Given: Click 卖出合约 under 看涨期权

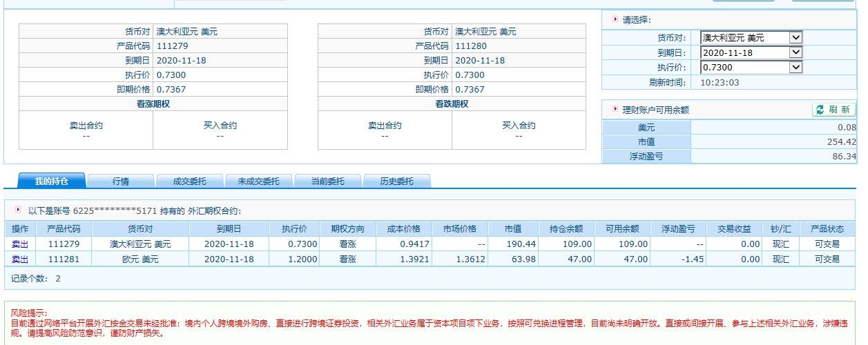Looking at the screenshot, I should (86, 126).
